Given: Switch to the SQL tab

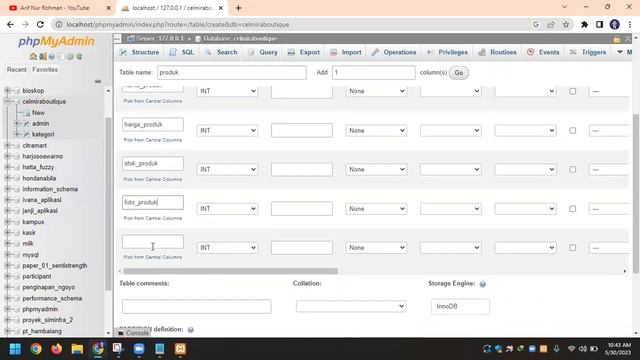Looking at the screenshot, I should (182, 52).
